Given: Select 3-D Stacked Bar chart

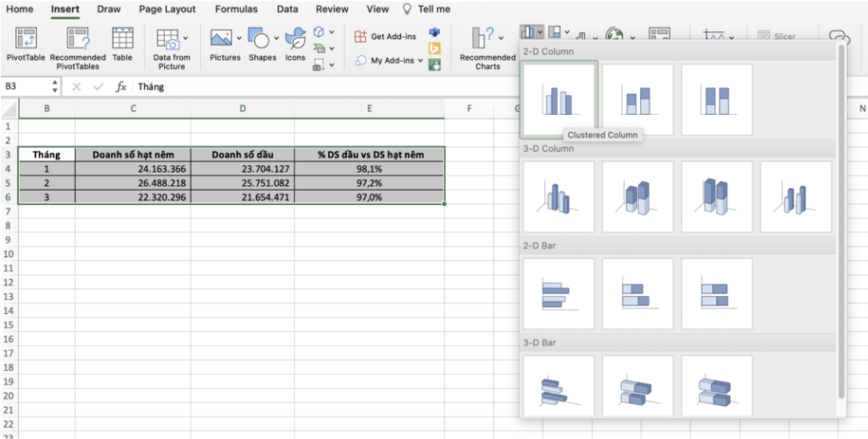Looking at the screenshot, I should (638, 386).
